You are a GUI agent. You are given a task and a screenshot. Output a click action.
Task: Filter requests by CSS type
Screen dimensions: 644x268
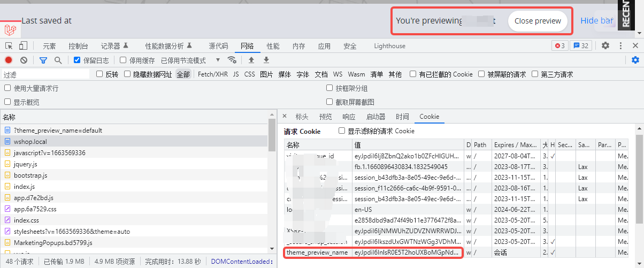(250, 74)
